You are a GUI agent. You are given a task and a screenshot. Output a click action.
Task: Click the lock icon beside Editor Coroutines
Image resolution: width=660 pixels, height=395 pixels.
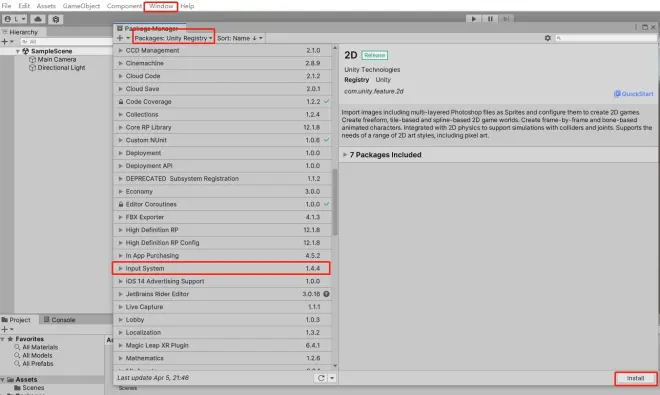pyautogui.click(x=121, y=204)
